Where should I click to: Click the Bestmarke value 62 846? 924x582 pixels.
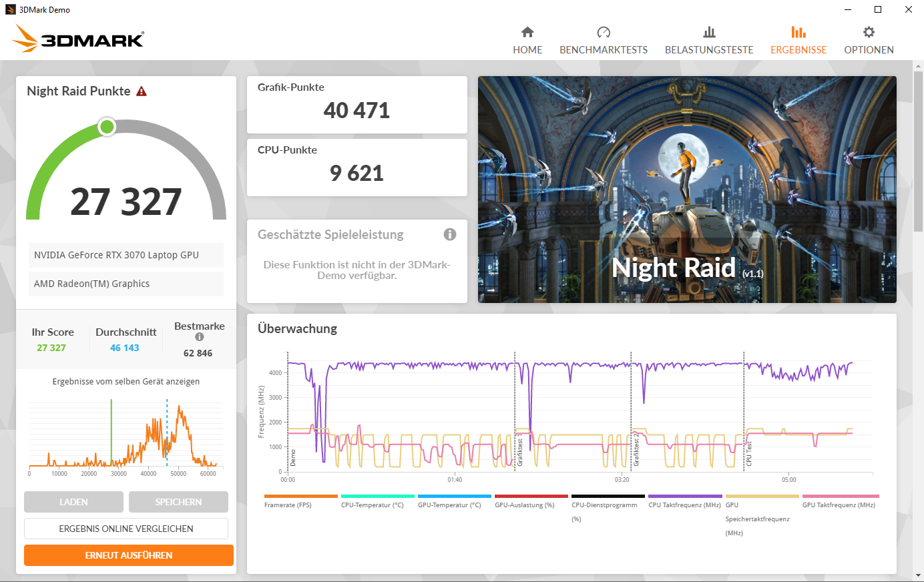(198, 353)
